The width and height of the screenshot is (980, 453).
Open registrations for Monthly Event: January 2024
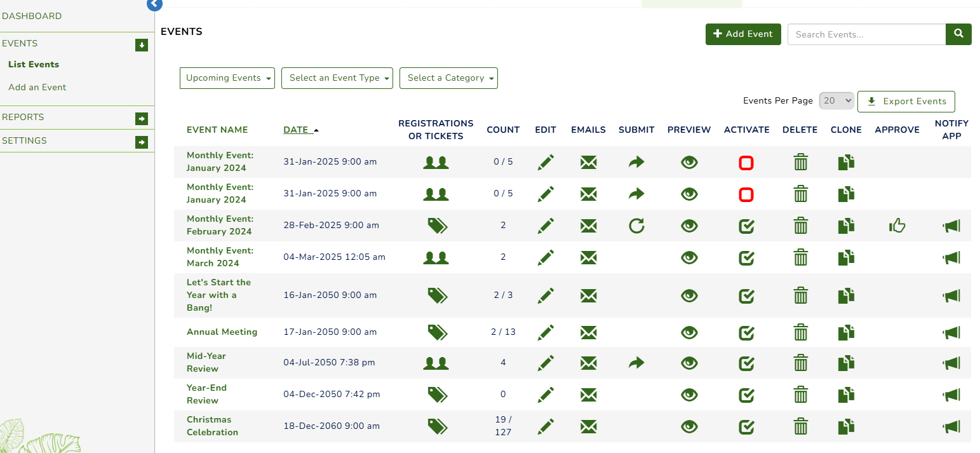(x=436, y=162)
